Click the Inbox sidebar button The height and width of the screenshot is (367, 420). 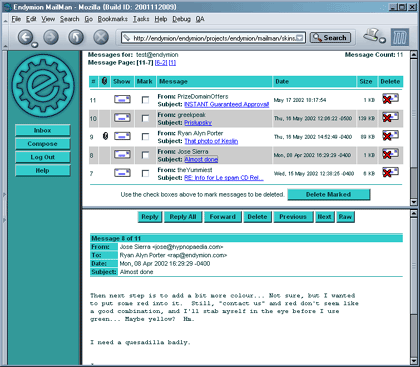[43, 130]
